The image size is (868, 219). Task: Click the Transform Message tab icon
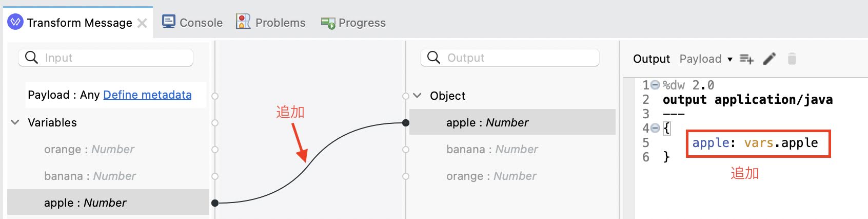tap(15, 22)
